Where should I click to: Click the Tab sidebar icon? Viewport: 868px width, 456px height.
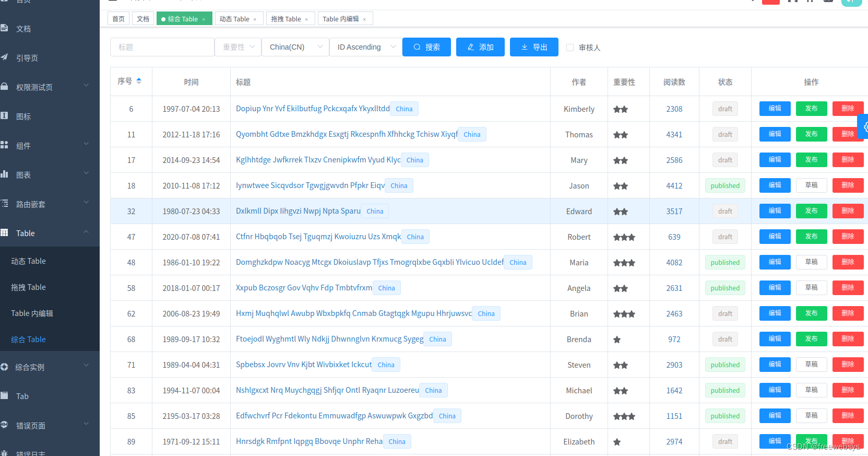coord(4,396)
